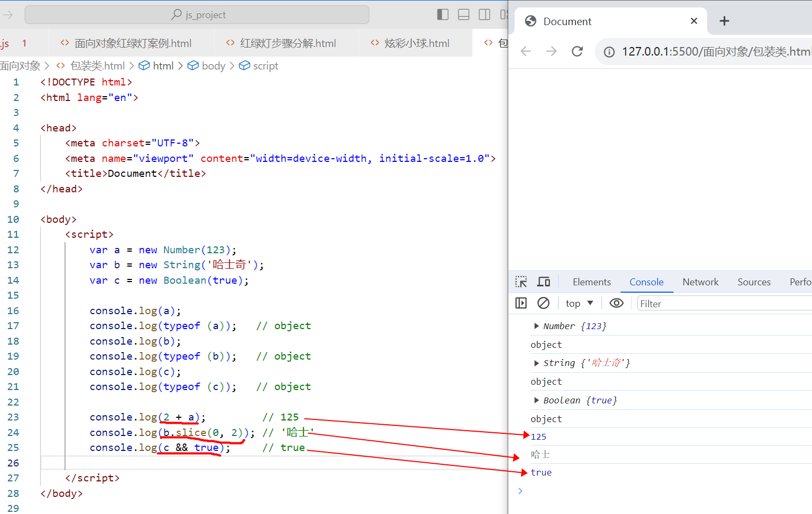This screenshot has height=514, width=812.
Task: Go forward in the browser
Action: click(551, 51)
